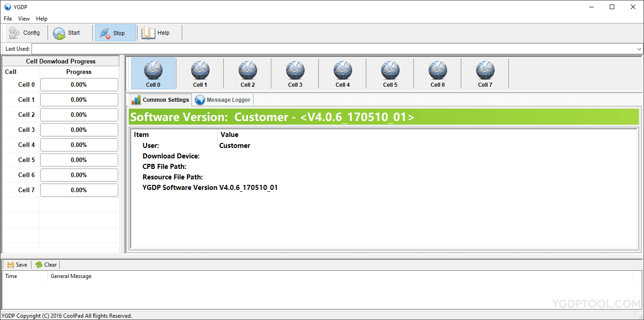Click the Cell 5 label in progress list
The image size is (644, 320).
[x=26, y=160]
